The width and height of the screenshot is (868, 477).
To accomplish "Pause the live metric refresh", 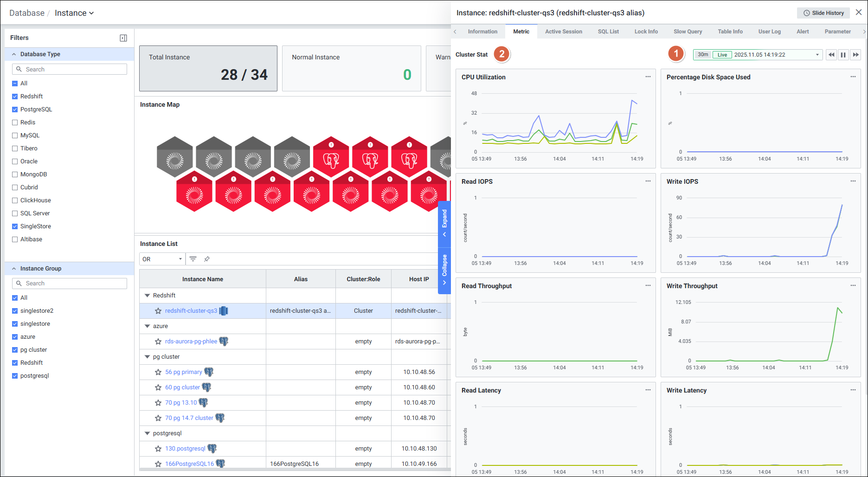I will pyautogui.click(x=843, y=55).
